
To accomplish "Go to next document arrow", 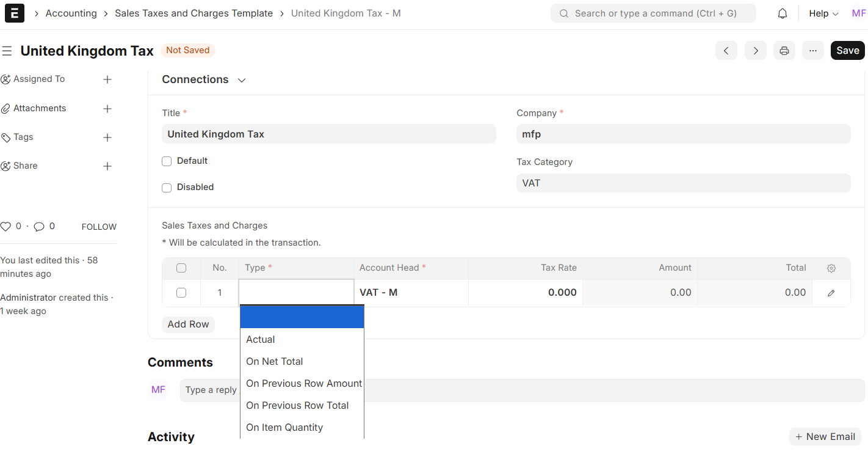I will tap(755, 51).
